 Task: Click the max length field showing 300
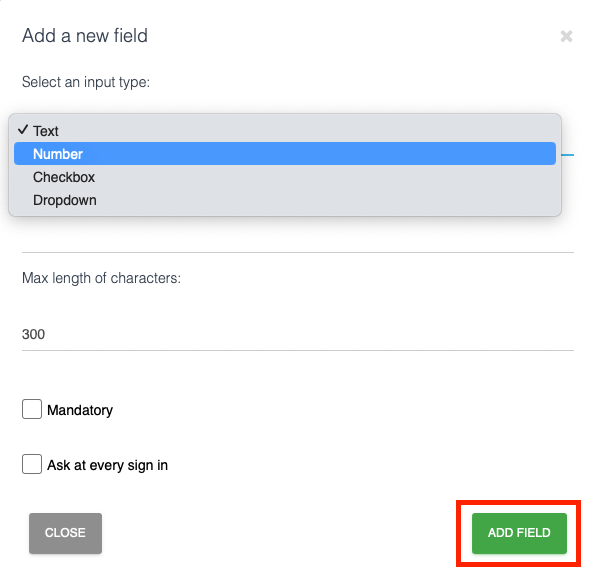point(298,334)
